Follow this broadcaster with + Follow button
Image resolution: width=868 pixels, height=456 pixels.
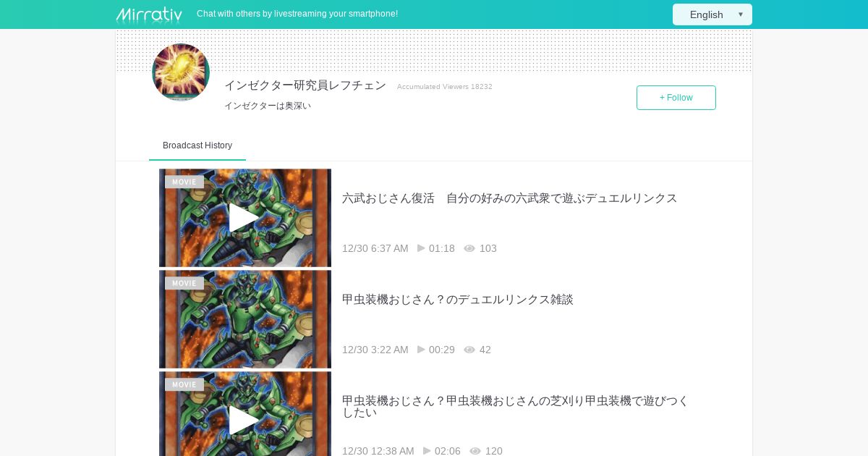[676, 98]
